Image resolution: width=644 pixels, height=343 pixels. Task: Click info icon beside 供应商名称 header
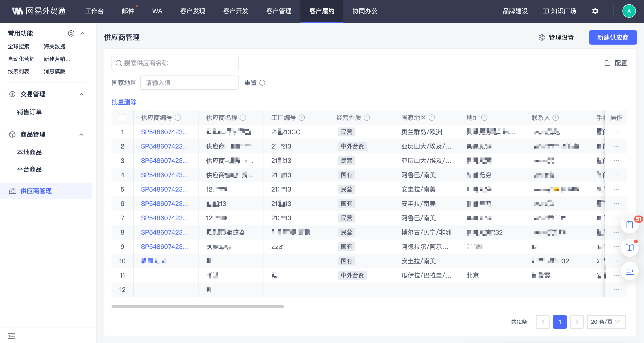click(243, 118)
